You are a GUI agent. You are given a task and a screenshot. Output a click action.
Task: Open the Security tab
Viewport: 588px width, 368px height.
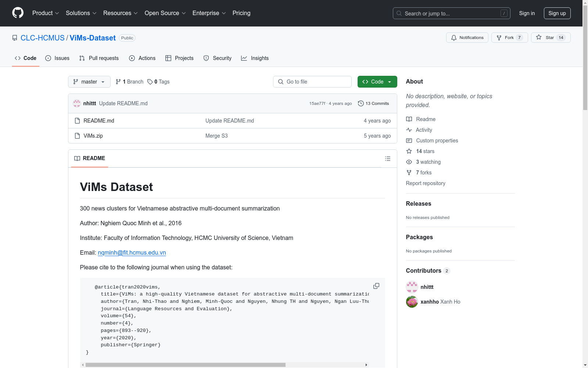[218, 58]
